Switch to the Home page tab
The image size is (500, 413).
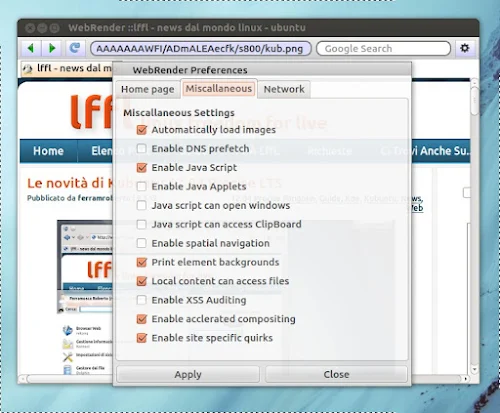148,89
